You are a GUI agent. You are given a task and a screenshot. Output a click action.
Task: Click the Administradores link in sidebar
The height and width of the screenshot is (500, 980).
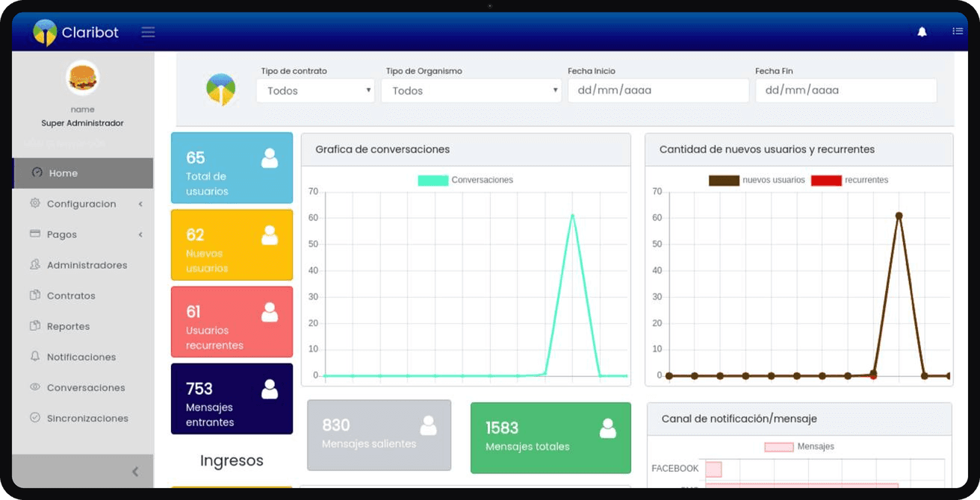(87, 265)
